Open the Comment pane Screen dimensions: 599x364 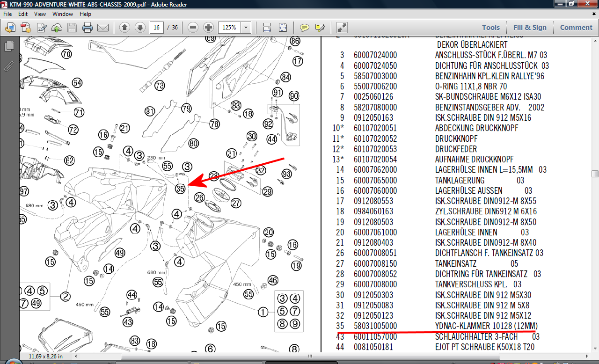click(576, 27)
